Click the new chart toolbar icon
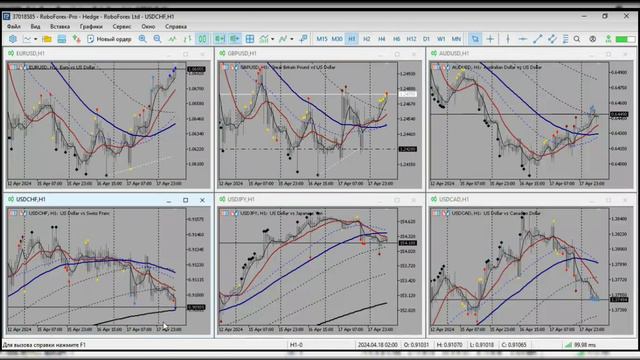 (27, 39)
